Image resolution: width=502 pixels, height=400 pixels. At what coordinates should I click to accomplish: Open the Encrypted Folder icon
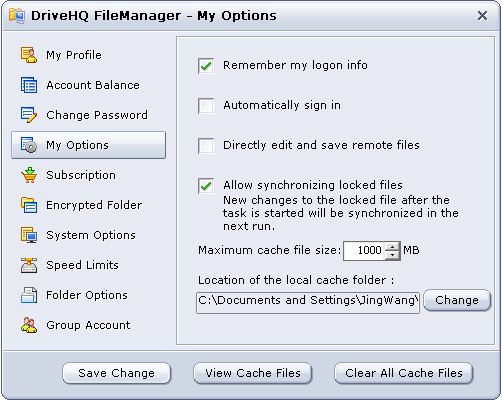point(29,205)
